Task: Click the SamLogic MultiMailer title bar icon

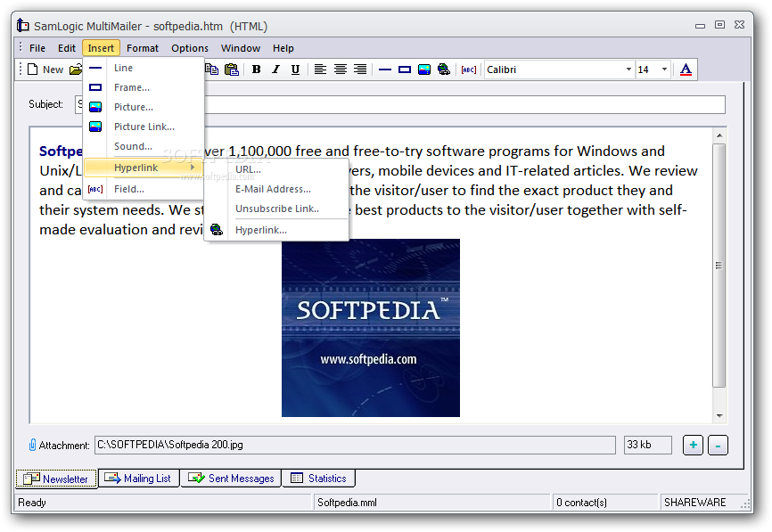Action: 22,26
